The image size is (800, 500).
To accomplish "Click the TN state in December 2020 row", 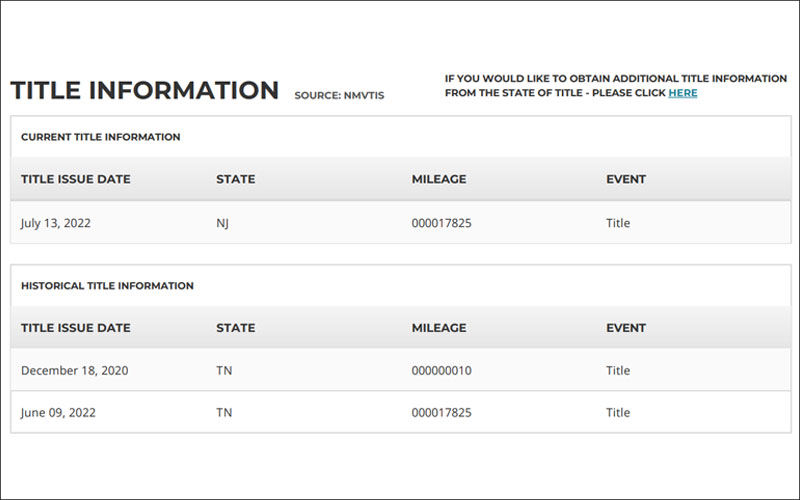I will coord(224,370).
